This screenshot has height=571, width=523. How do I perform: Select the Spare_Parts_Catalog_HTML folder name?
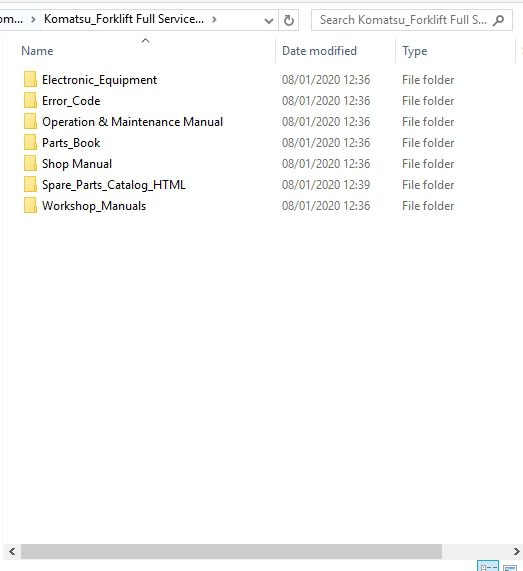[x=114, y=185]
